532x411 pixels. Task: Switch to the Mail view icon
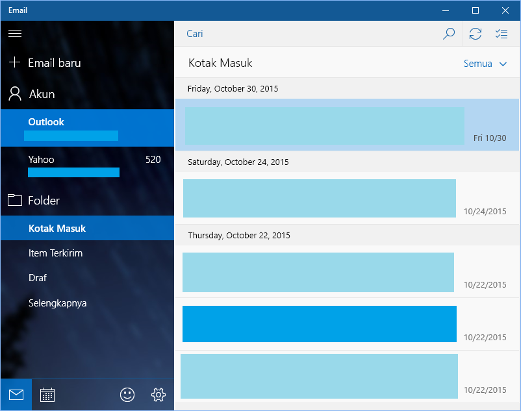click(x=16, y=394)
